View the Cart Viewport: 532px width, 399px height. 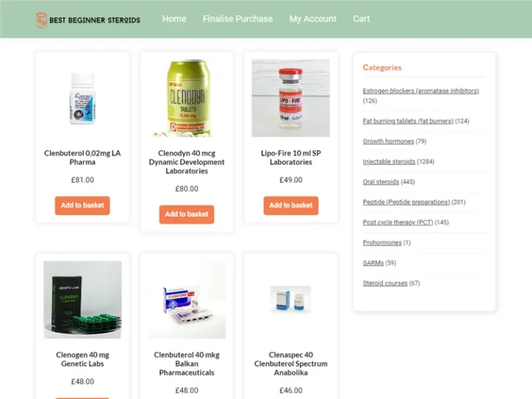point(361,19)
